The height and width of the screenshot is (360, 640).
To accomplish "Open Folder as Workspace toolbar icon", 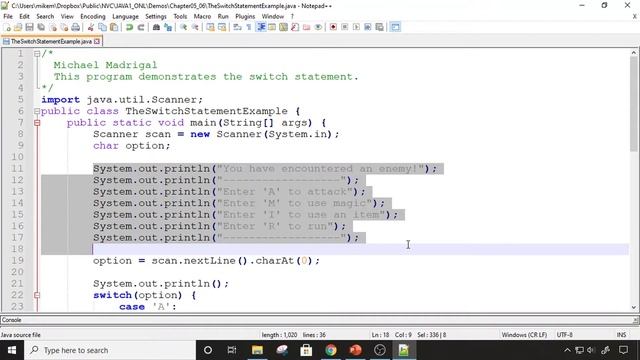I will point(307,27).
